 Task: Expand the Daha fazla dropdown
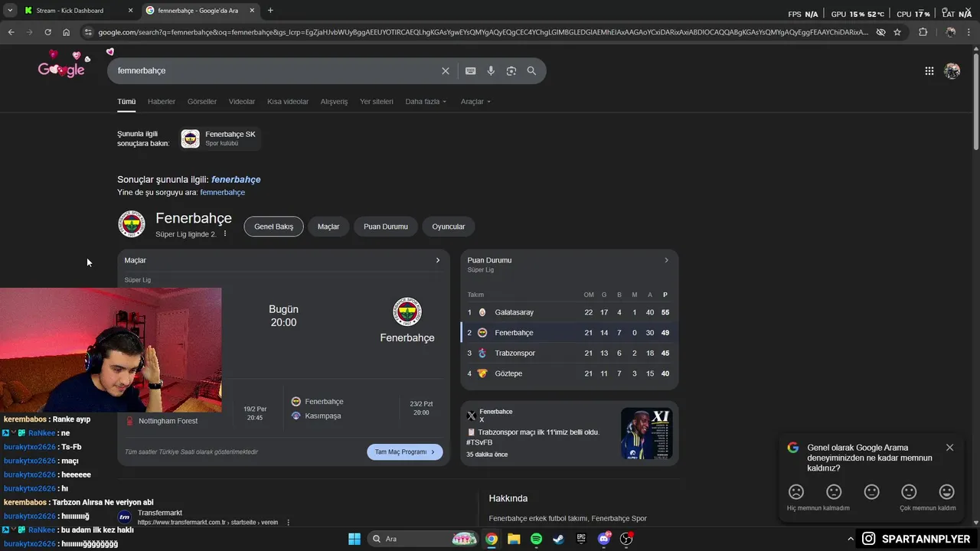pyautogui.click(x=426, y=101)
